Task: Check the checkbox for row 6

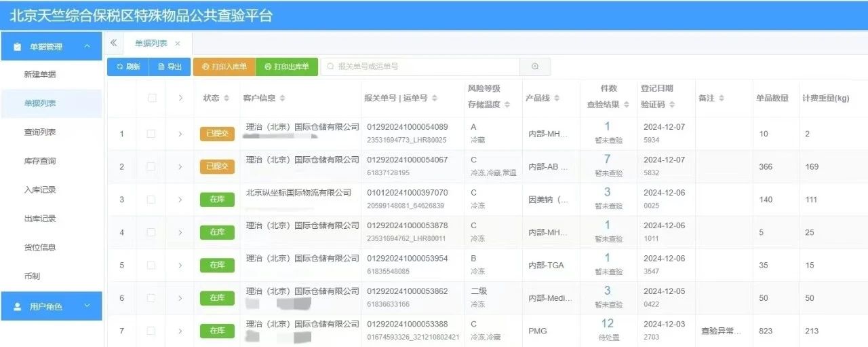Action: pyautogui.click(x=151, y=298)
